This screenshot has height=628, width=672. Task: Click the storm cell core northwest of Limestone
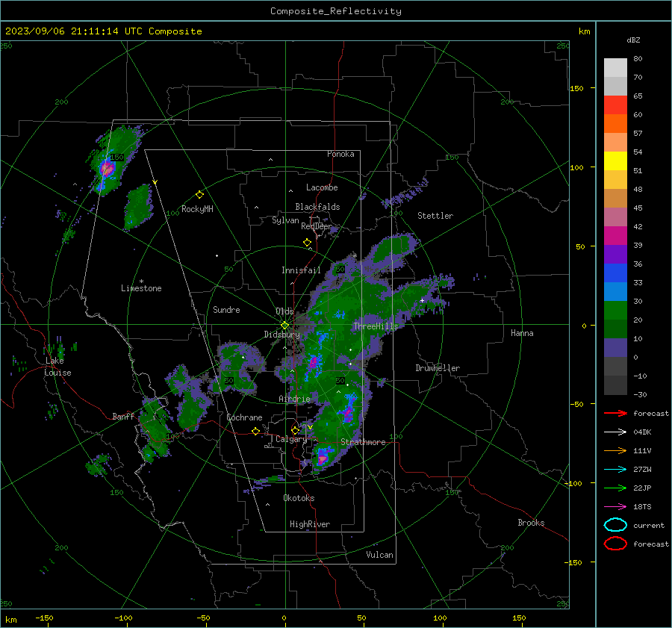click(107, 170)
